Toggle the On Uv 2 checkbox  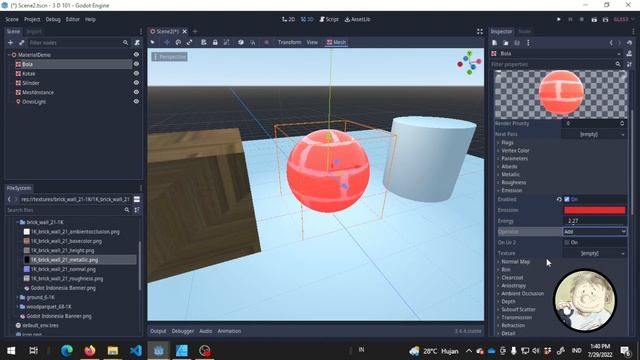[567, 242]
